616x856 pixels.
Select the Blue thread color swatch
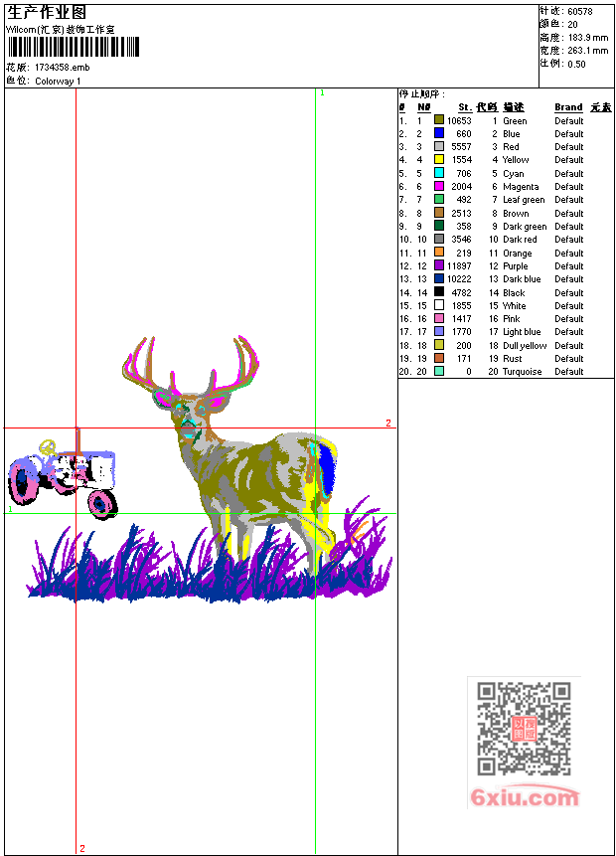(x=439, y=132)
